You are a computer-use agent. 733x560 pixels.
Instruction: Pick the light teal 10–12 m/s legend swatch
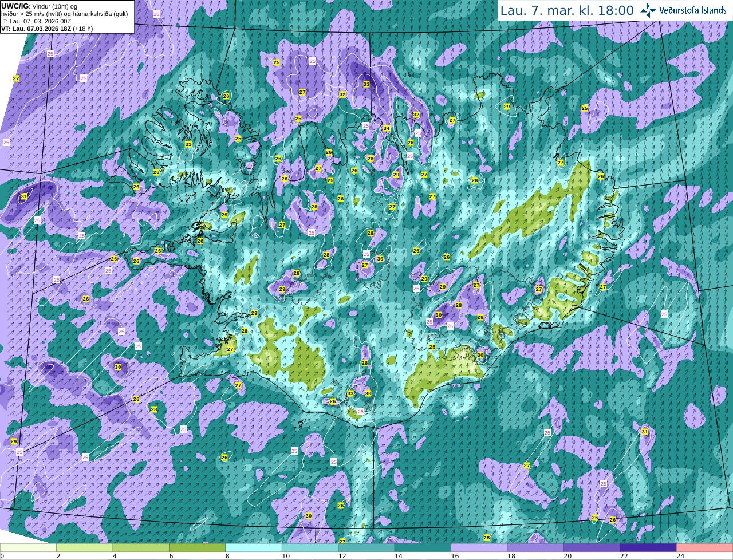click(310, 547)
